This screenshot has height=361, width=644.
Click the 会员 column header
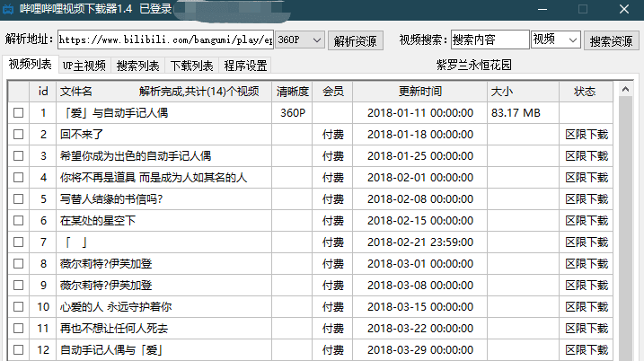pos(332,92)
